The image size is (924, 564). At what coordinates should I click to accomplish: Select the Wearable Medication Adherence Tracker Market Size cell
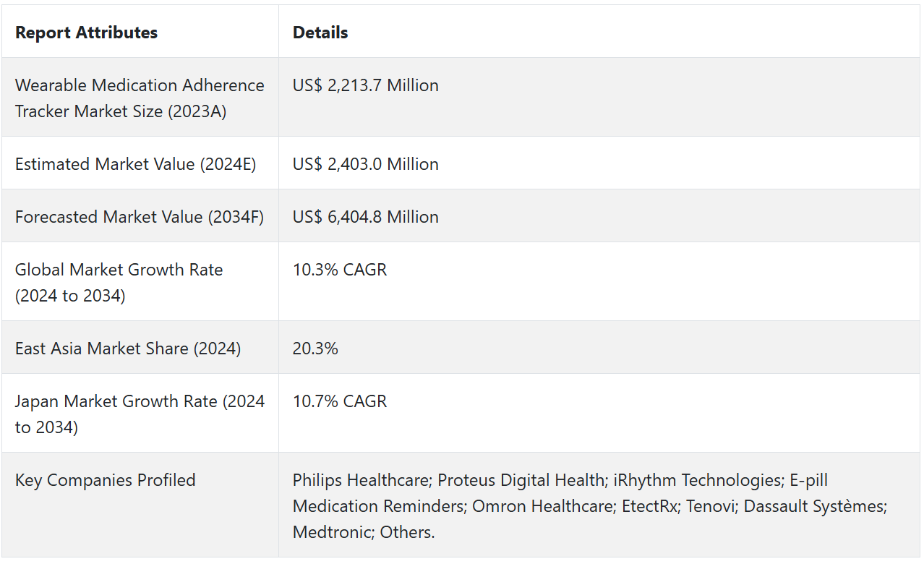tap(140, 98)
